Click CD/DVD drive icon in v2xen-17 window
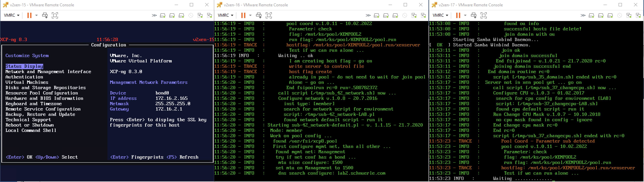Screen dimensions: 644x182 coord(620,16)
